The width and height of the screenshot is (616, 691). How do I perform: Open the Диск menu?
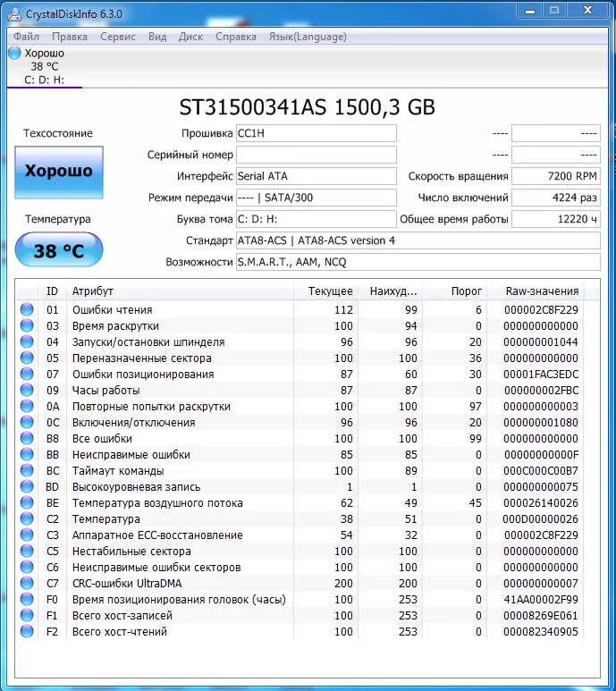coord(191,37)
